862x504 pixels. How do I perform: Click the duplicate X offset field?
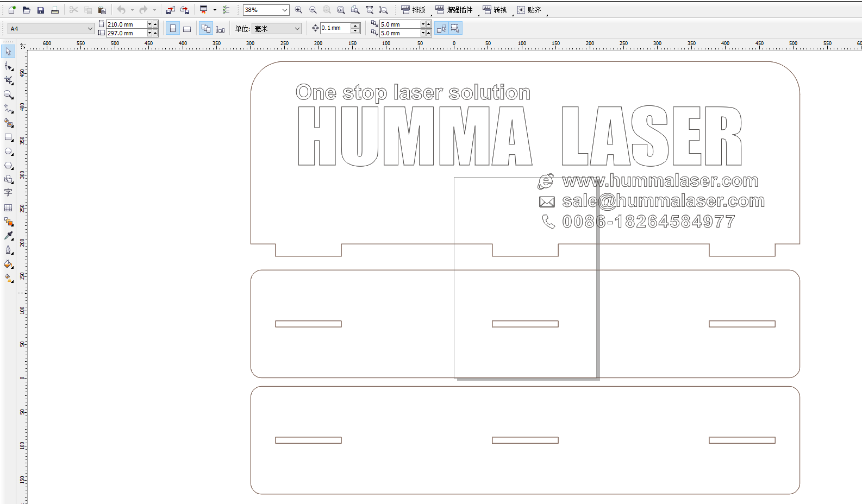(400, 24)
